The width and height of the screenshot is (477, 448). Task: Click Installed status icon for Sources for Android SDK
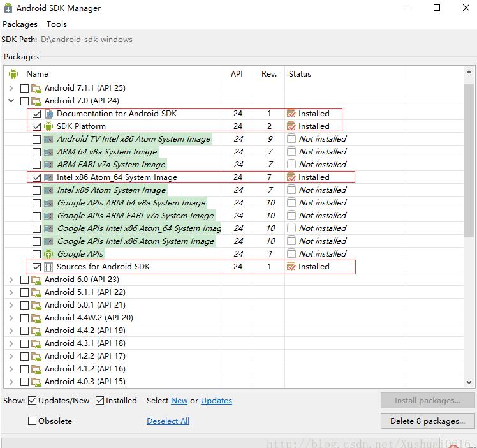[x=291, y=267]
